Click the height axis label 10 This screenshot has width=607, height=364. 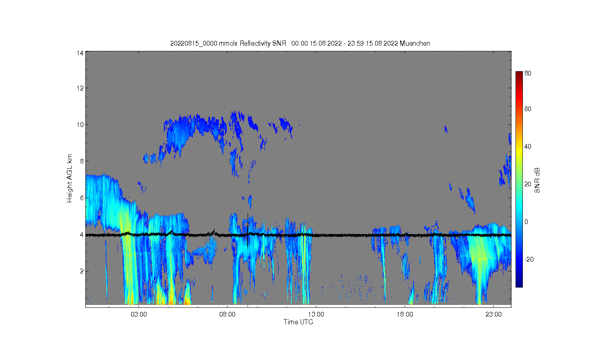click(80, 125)
